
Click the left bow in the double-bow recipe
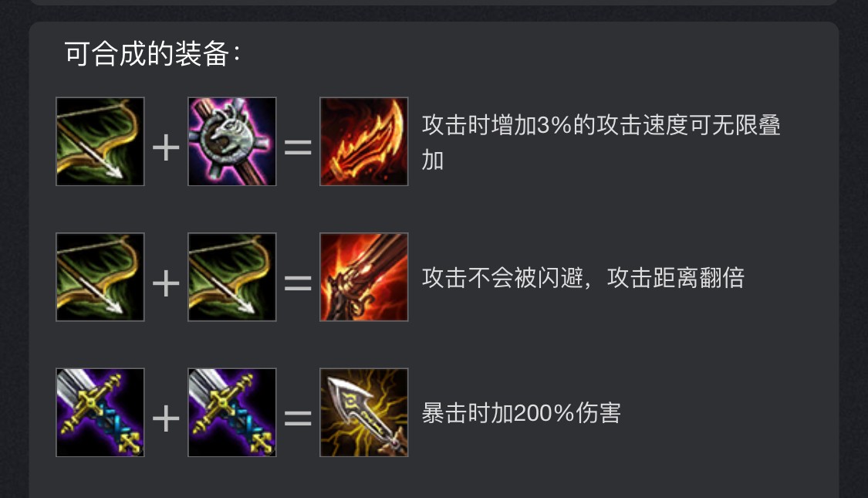pyautogui.click(x=100, y=277)
